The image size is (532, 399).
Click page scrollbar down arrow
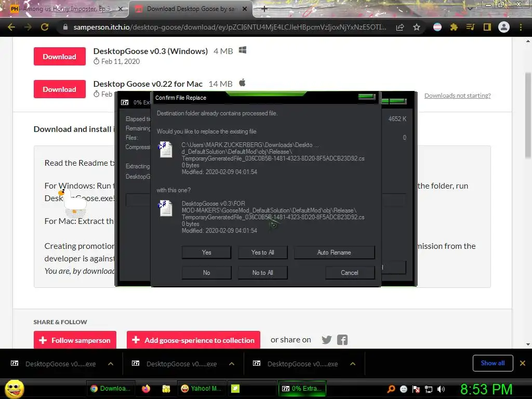coord(528,344)
